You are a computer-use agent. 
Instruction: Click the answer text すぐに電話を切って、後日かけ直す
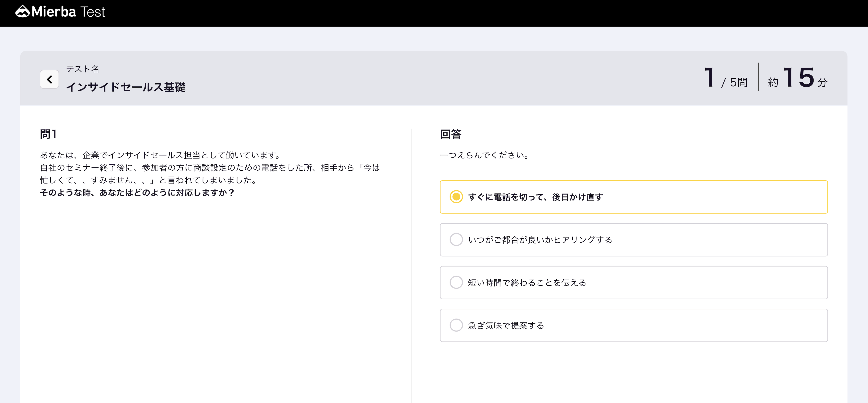pyautogui.click(x=535, y=197)
